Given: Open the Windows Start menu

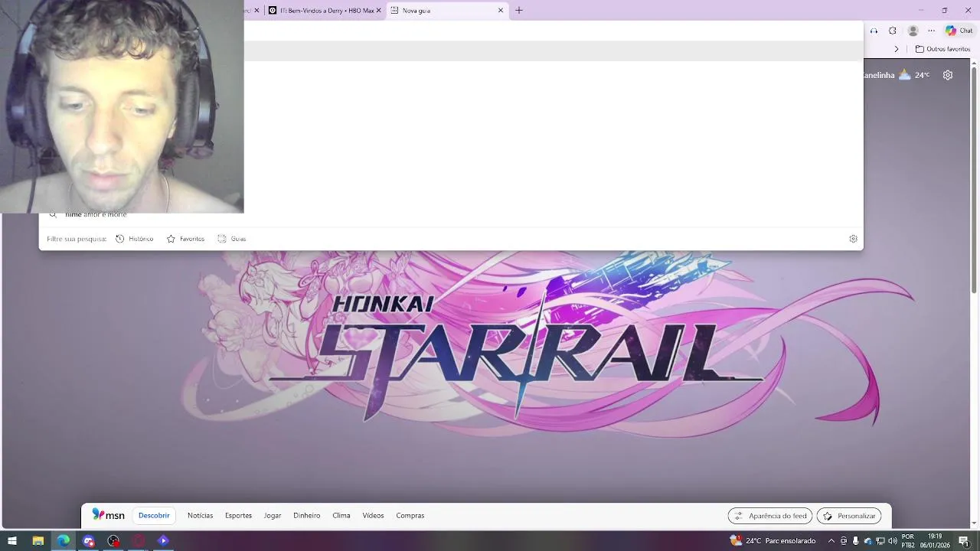Looking at the screenshot, I should click(12, 540).
